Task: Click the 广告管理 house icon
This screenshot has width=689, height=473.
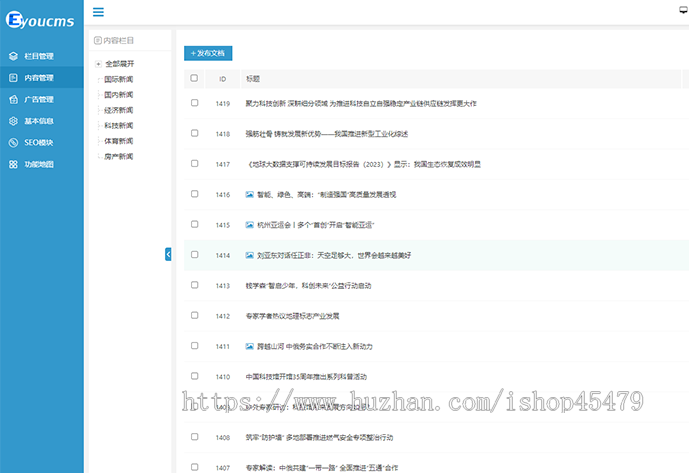Action: (13, 99)
